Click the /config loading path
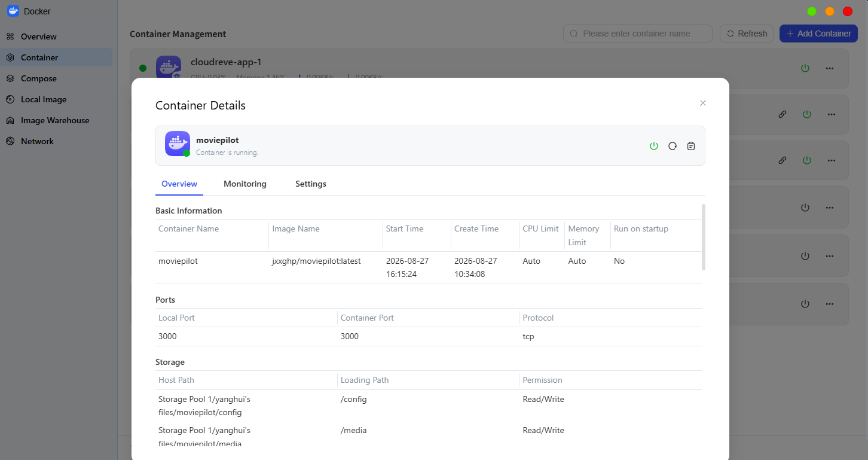Screen dimensions: 868x460 [x=353, y=399]
